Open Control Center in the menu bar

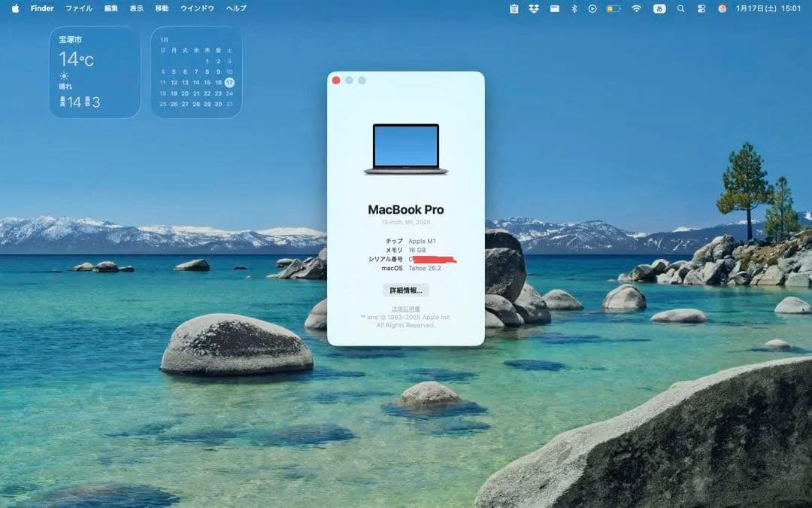pyautogui.click(x=702, y=8)
